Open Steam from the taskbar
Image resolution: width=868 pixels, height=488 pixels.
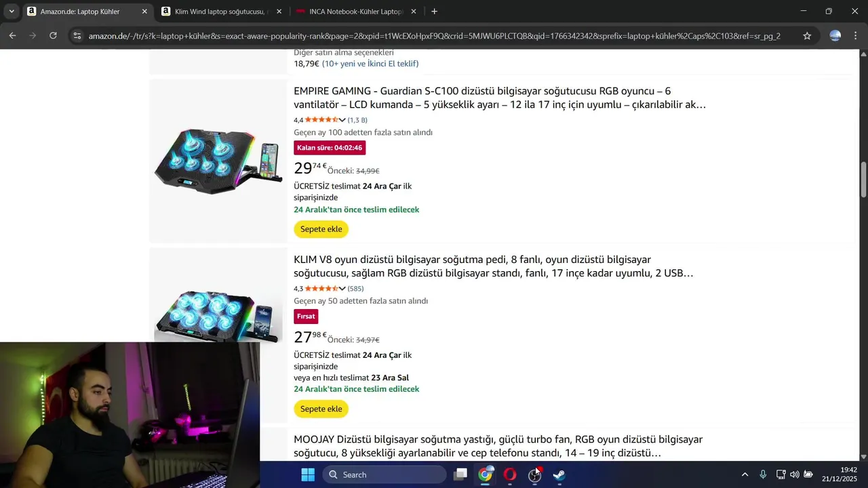pos(559,474)
